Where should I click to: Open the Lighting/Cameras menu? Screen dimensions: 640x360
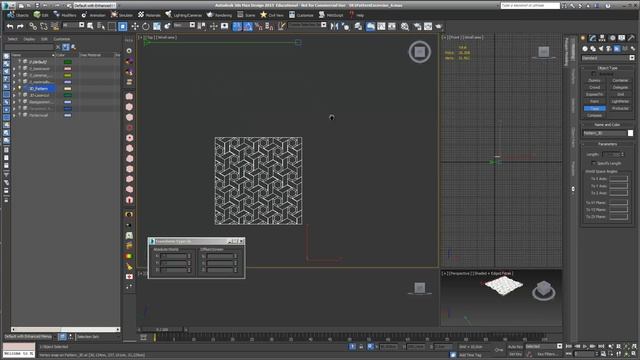pyautogui.click(x=184, y=15)
